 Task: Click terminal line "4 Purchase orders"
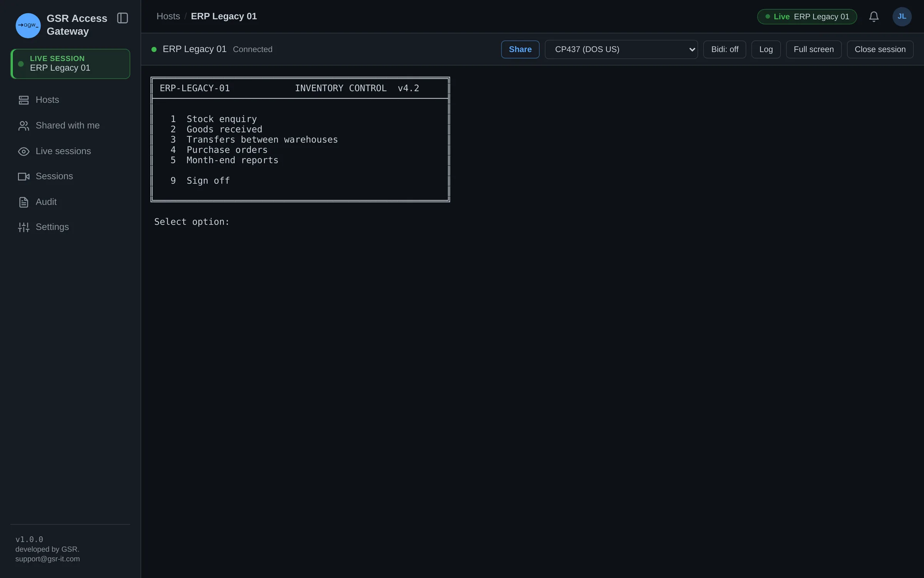(x=219, y=150)
